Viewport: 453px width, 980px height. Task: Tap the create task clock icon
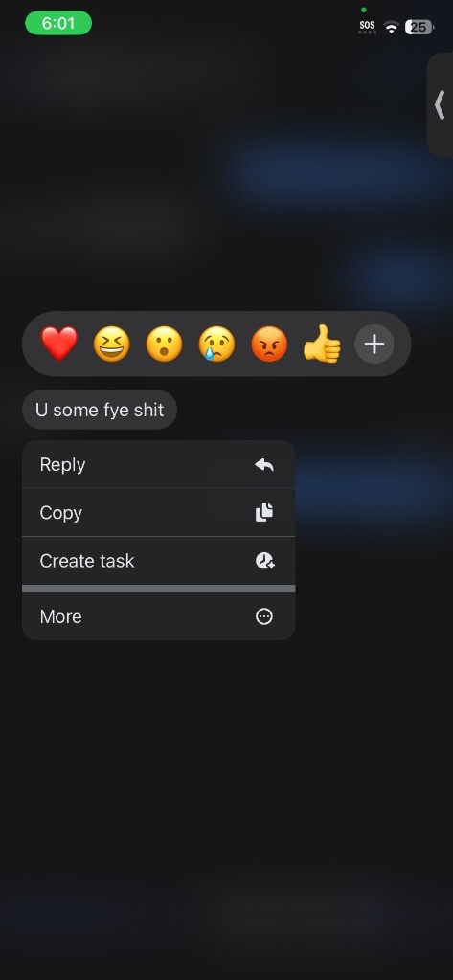pyautogui.click(x=264, y=561)
